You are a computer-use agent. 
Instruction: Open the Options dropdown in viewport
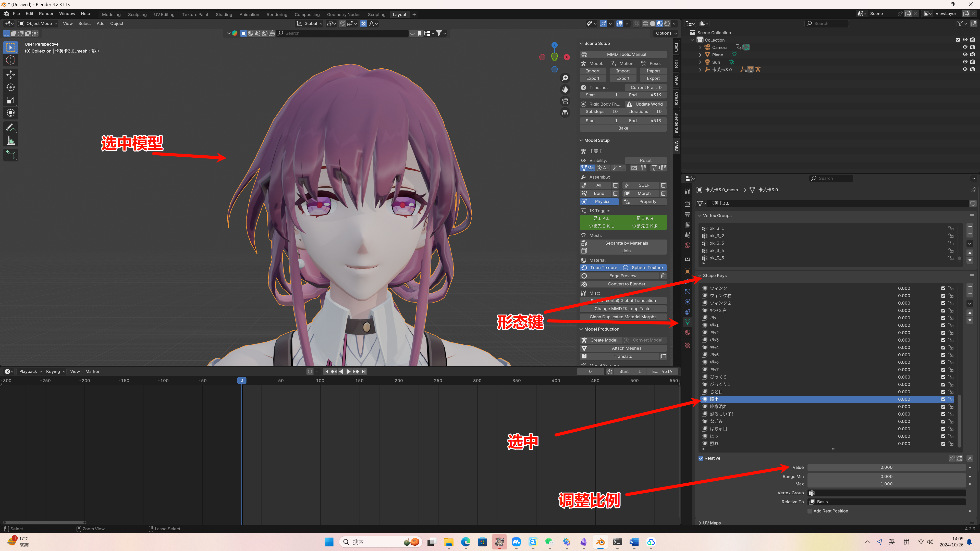click(x=666, y=33)
